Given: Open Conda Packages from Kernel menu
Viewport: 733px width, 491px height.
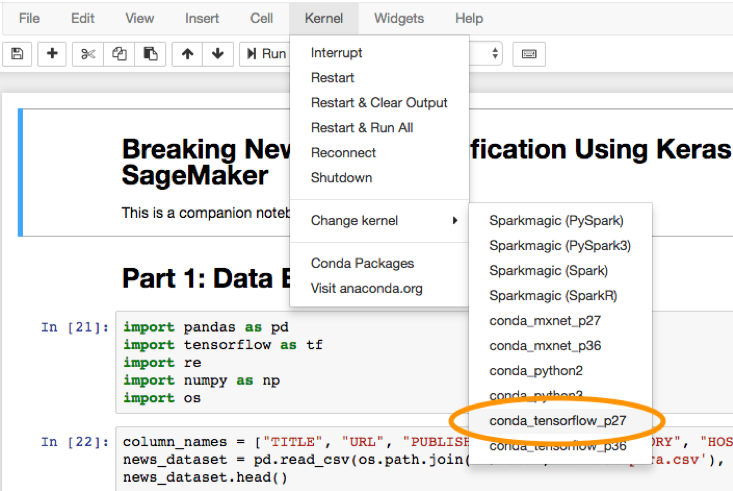Looking at the screenshot, I should point(379,263).
